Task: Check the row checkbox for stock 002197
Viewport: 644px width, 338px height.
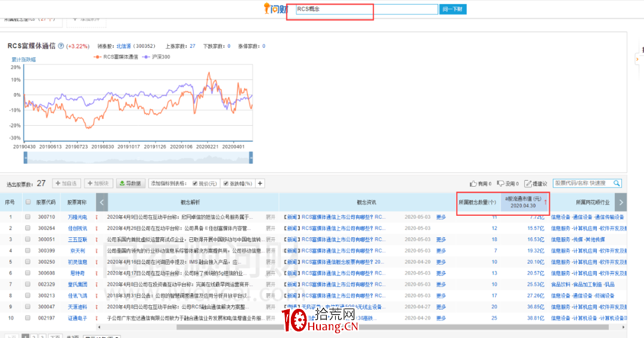Action: [x=27, y=318]
